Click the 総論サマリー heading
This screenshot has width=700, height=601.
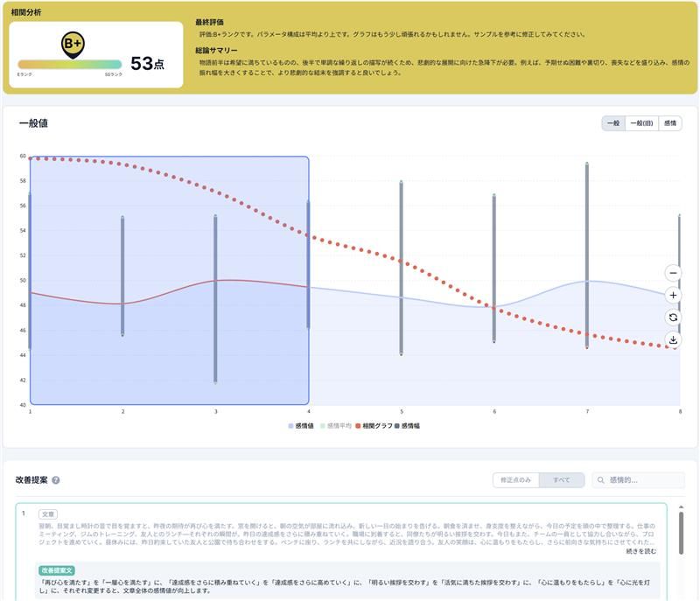(216, 51)
